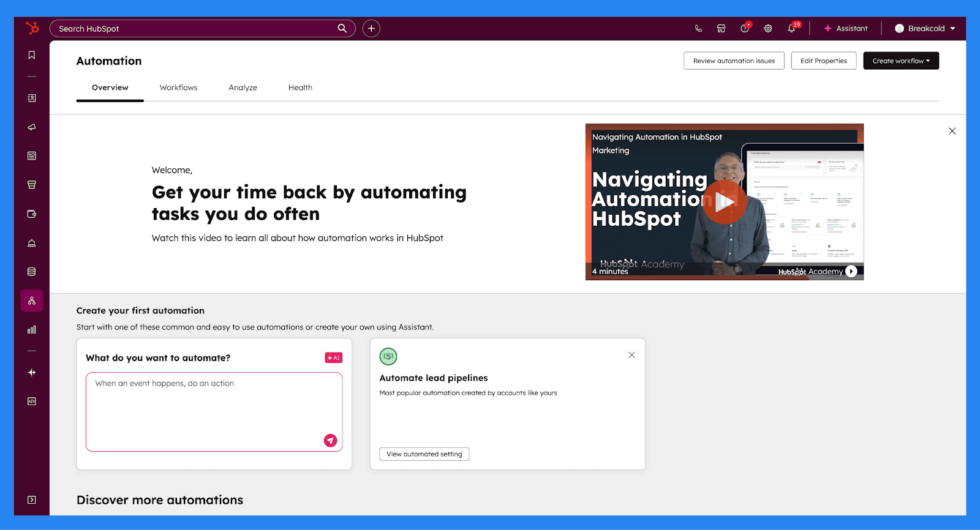Switch to the Workflows tab
This screenshot has height=530, width=980.
click(x=179, y=88)
